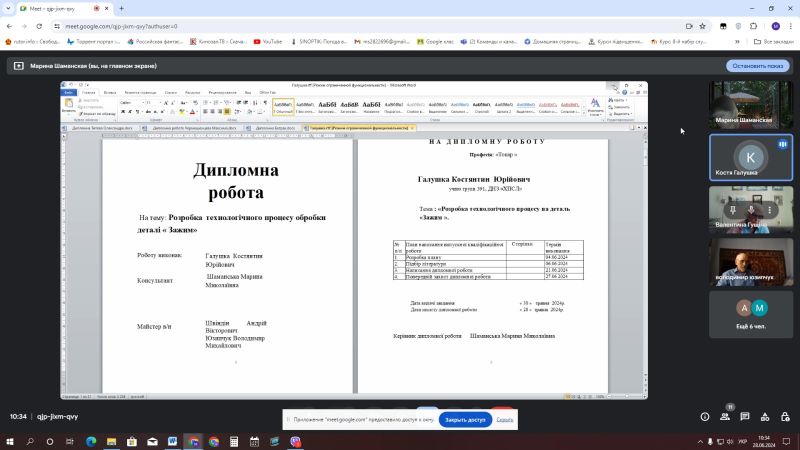Select the Костя Галушка participant tile
This screenshot has width=800, height=450.
point(751,158)
